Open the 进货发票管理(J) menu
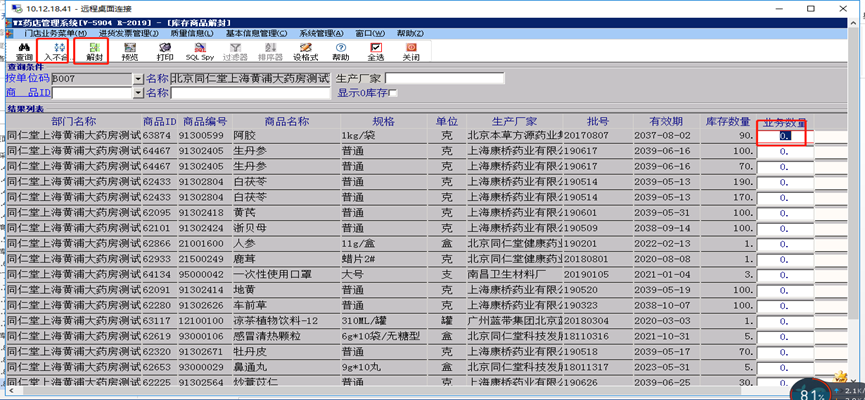This screenshot has width=865, height=400. [129, 34]
